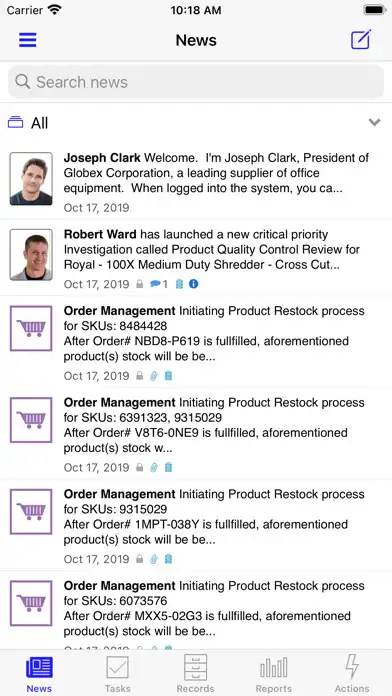Open the All category selector

(x=196, y=123)
